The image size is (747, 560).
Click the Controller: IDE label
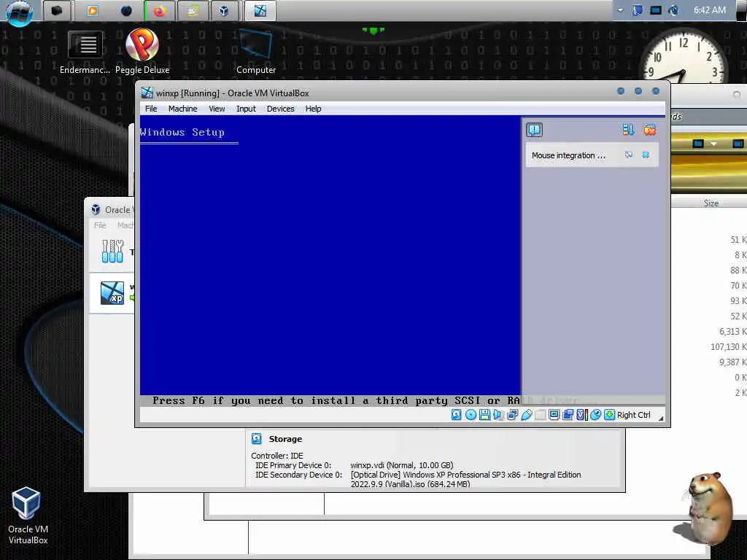[x=276, y=456]
